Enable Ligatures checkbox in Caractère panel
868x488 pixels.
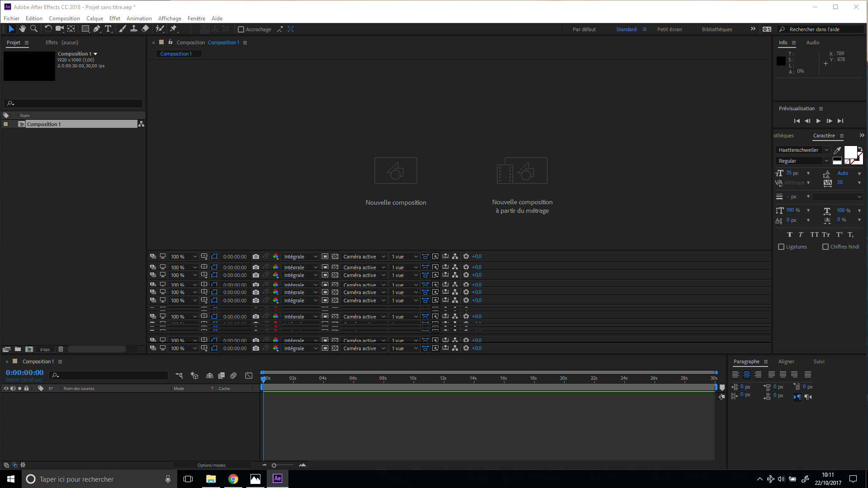coord(781,246)
